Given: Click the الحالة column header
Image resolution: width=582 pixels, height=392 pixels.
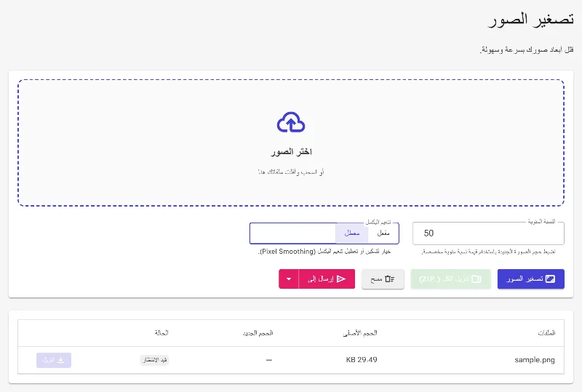Looking at the screenshot, I should pyautogui.click(x=162, y=332).
